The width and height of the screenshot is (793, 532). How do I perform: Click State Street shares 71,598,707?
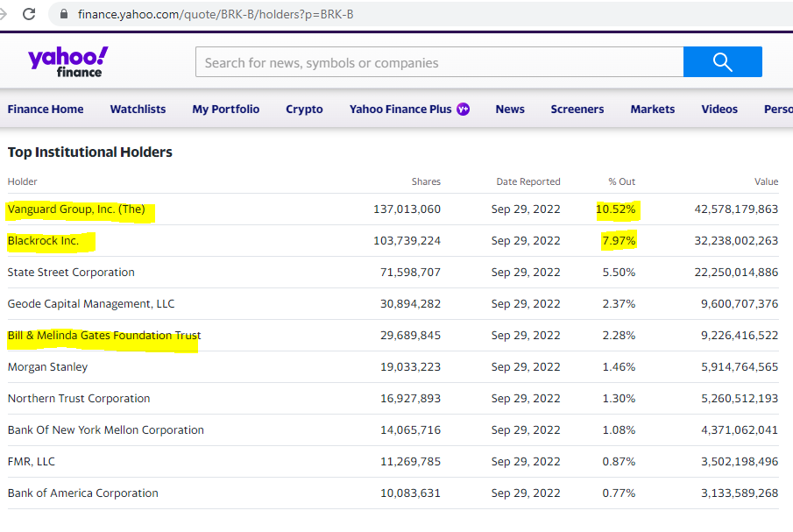coord(410,272)
